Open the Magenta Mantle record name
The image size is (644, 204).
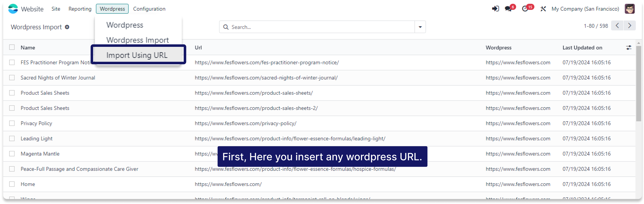(40, 154)
